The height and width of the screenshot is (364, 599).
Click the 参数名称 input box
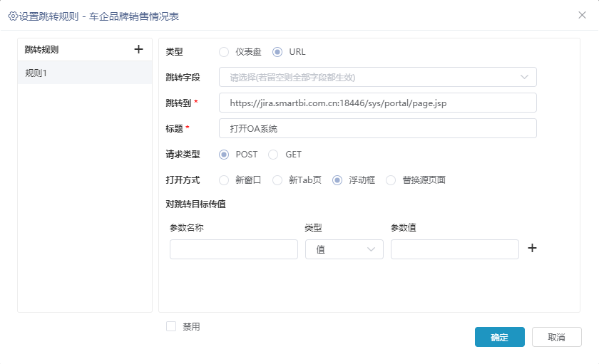pos(234,249)
